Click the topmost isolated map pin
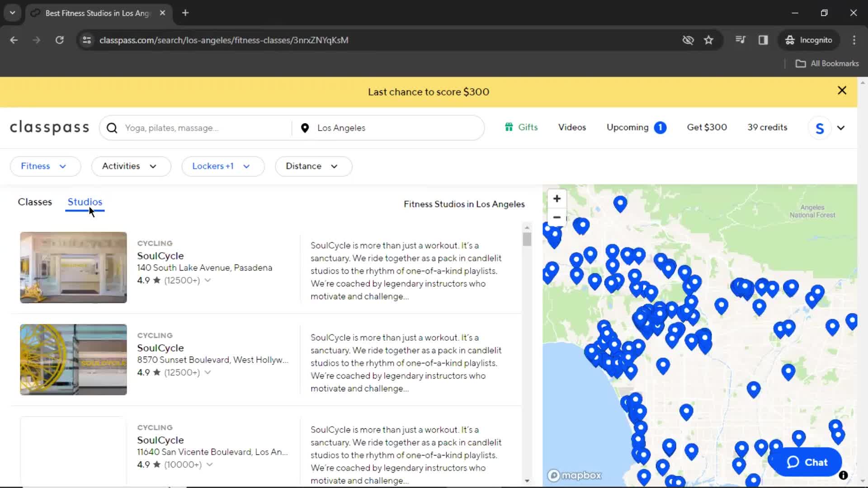Viewport: 868px width, 488px height. pyautogui.click(x=620, y=203)
